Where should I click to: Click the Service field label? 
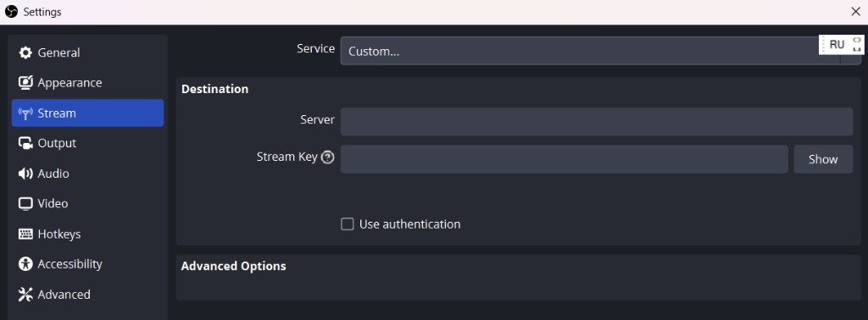(315, 48)
